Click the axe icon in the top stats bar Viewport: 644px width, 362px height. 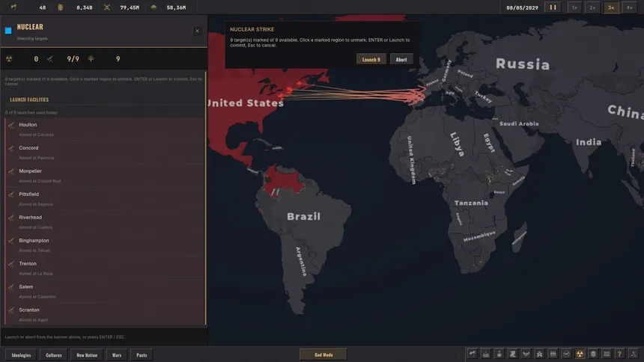pyautogui.click(x=13, y=7)
